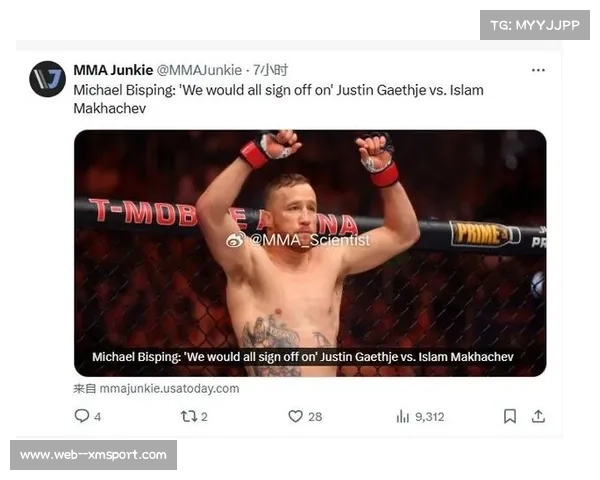Viewport: 600px width, 480px height.
Task: Click the TG: MYYJJPP banner
Action: (535, 25)
